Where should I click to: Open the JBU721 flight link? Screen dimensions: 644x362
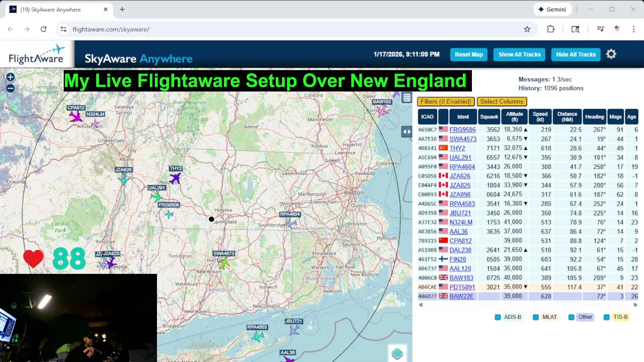point(460,213)
